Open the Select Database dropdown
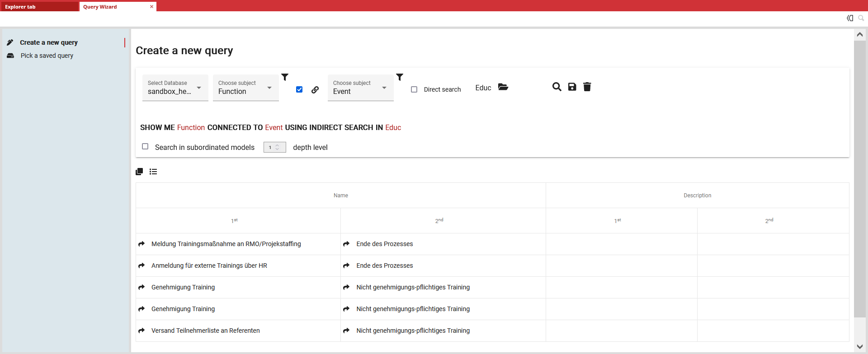Viewport: 868px width, 354px height. click(x=175, y=88)
